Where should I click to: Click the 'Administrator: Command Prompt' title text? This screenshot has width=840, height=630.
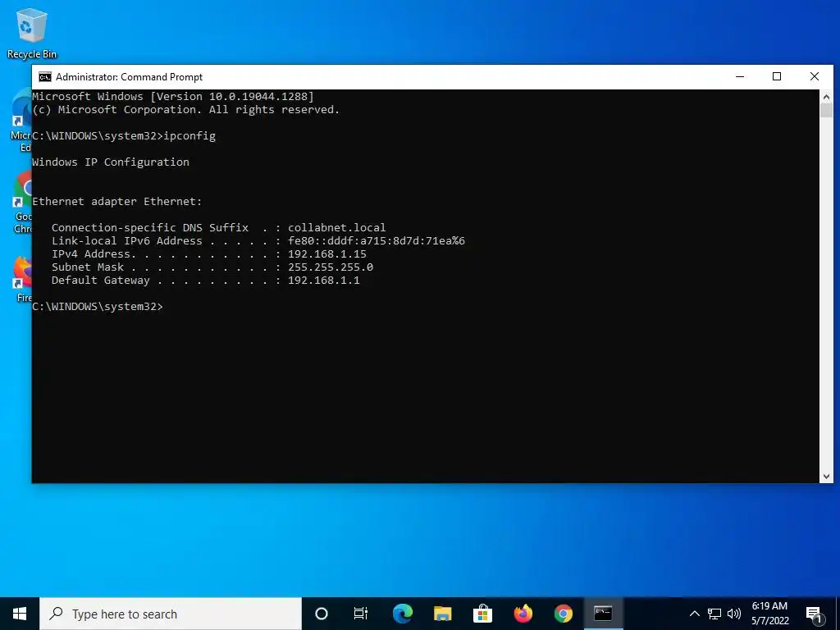point(129,76)
